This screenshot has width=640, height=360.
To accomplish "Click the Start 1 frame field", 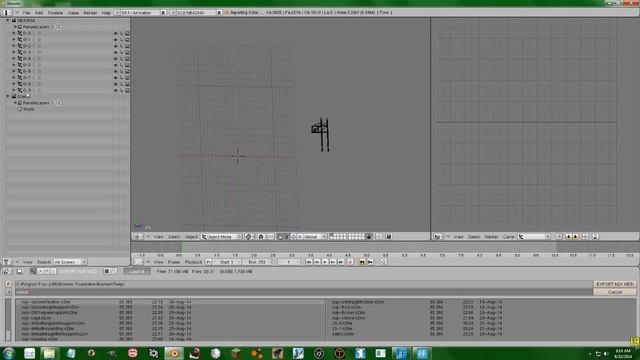I will coord(227,262).
